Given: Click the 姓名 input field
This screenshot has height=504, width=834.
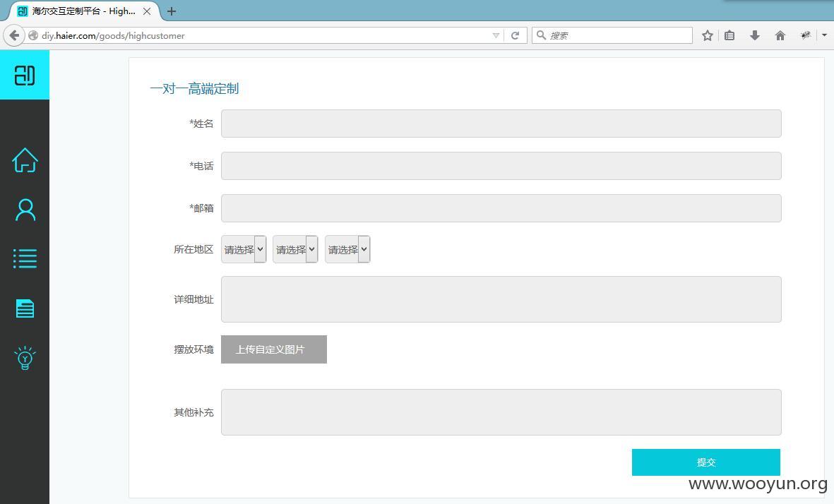Looking at the screenshot, I should point(501,124).
